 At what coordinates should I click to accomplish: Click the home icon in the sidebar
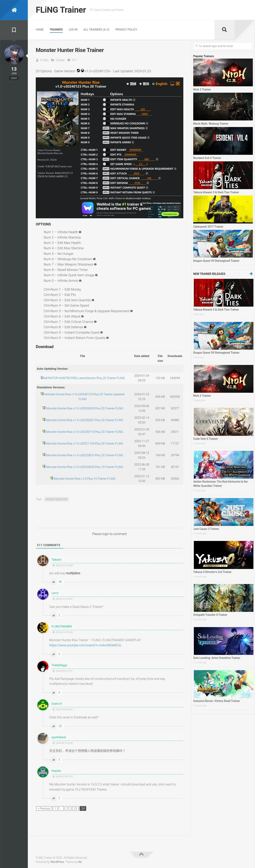(x=14, y=10)
